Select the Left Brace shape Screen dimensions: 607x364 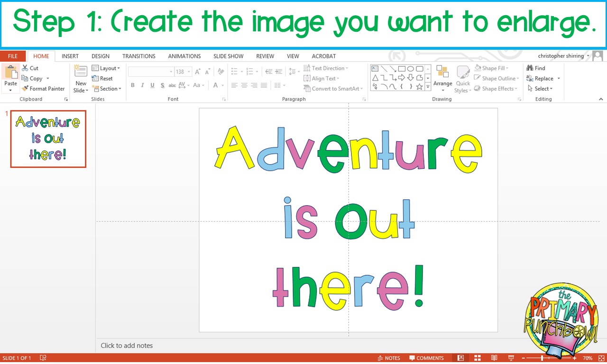[402, 87]
